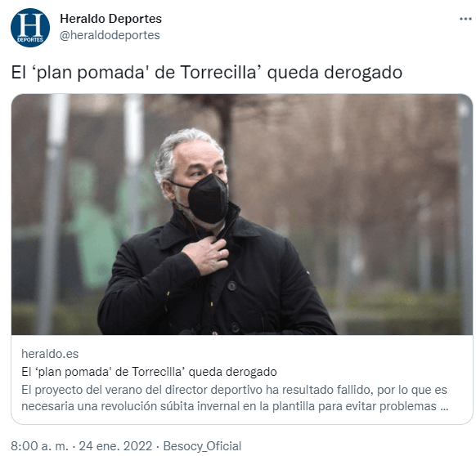Screen dimensions: 476x456
Task: Click the 24 ene. 2022 date
Action: (x=115, y=446)
